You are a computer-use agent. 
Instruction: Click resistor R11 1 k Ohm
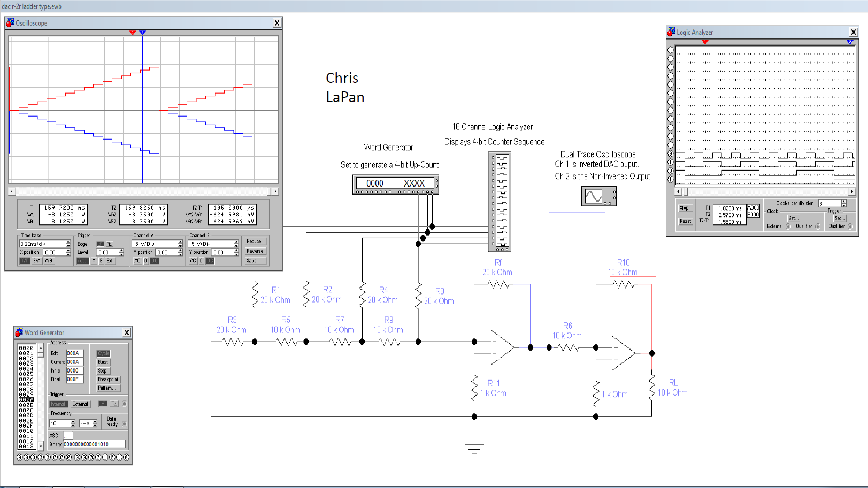pos(474,388)
